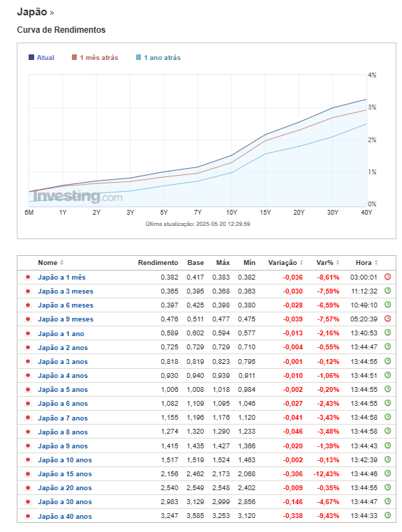The height and width of the screenshot is (532, 402).
Task: Open the Japão a 1 ano bond link
Action: [x=61, y=333]
